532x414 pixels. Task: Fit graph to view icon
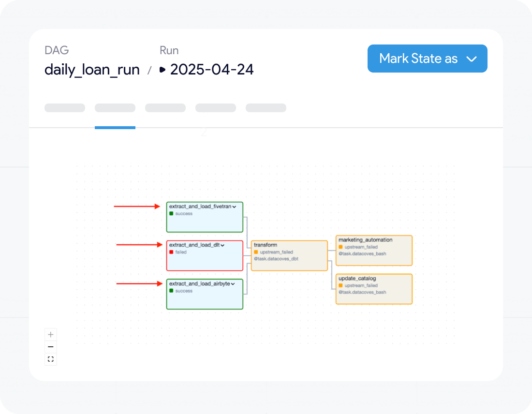pyautogui.click(x=51, y=359)
